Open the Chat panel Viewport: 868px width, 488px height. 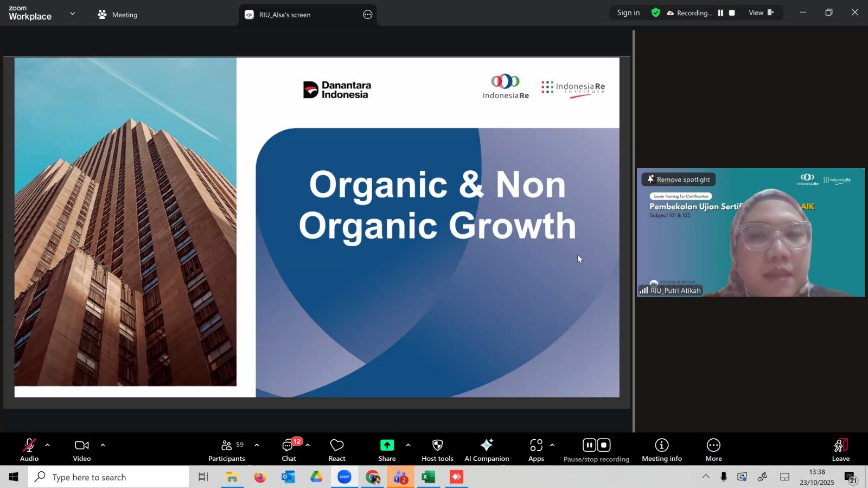[x=289, y=450]
